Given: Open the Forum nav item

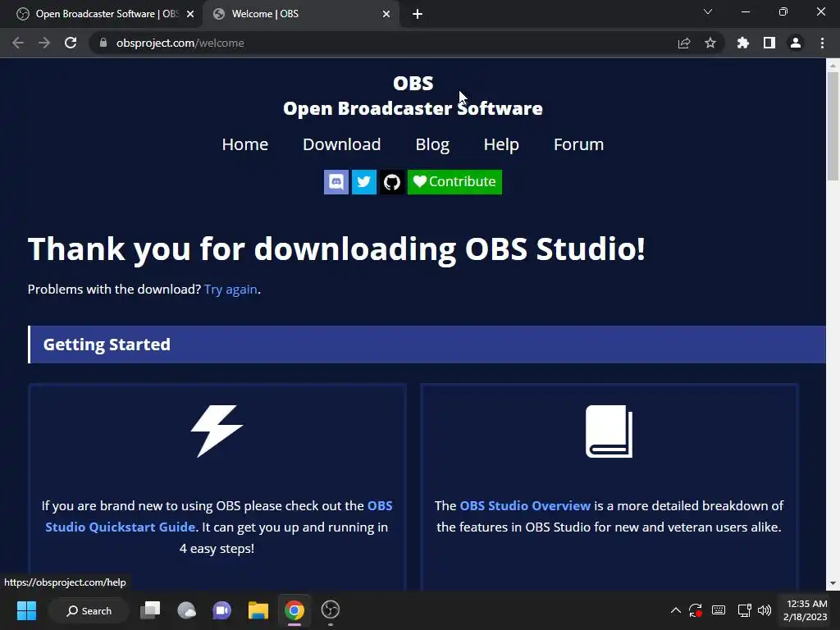Looking at the screenshot, I should pos(578,144).
